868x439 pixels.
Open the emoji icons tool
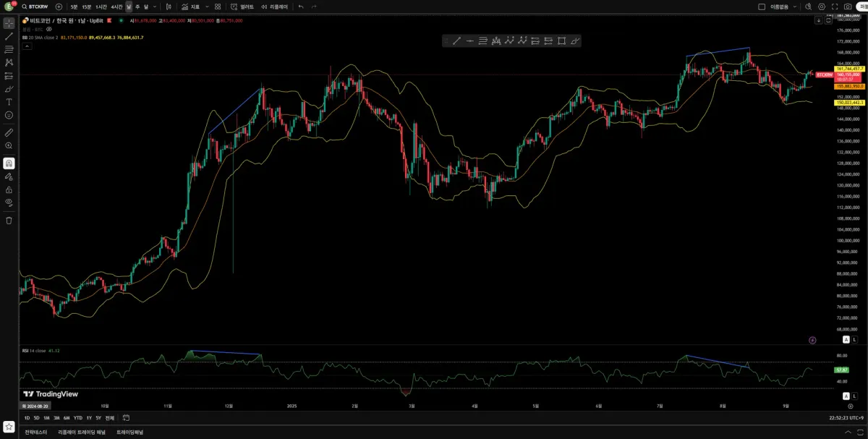tap(9, 114)
